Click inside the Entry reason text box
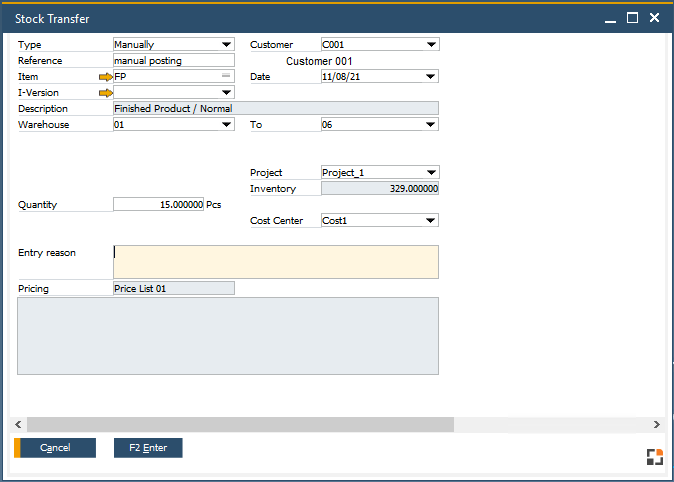674x482 pixels. pyautogui.click(x=275, y=261)
